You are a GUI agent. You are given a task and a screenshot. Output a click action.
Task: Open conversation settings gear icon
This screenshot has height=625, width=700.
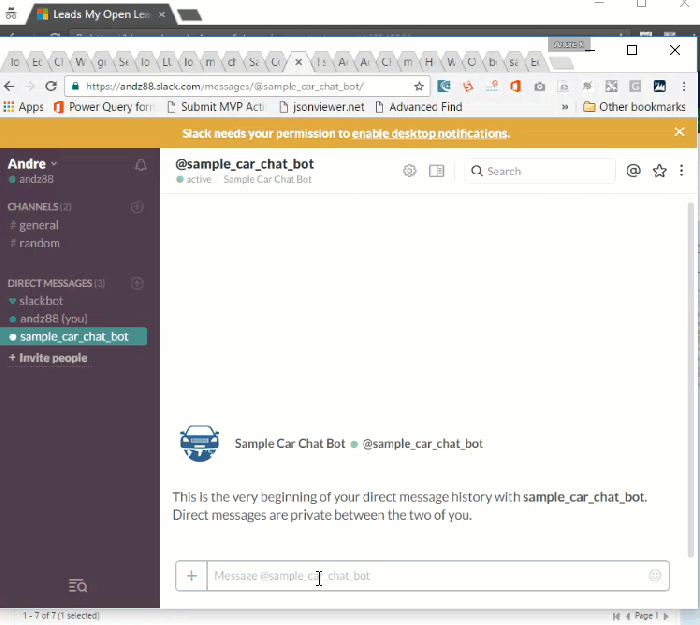tap(409, 171)
